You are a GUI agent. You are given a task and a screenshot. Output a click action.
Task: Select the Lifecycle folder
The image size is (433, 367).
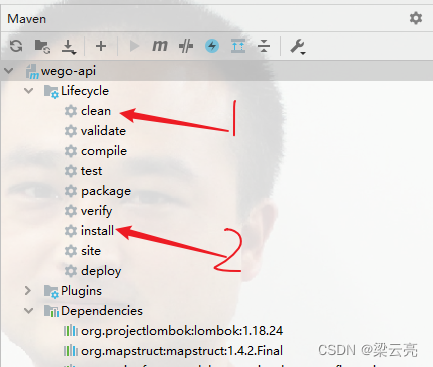[85, 91]
